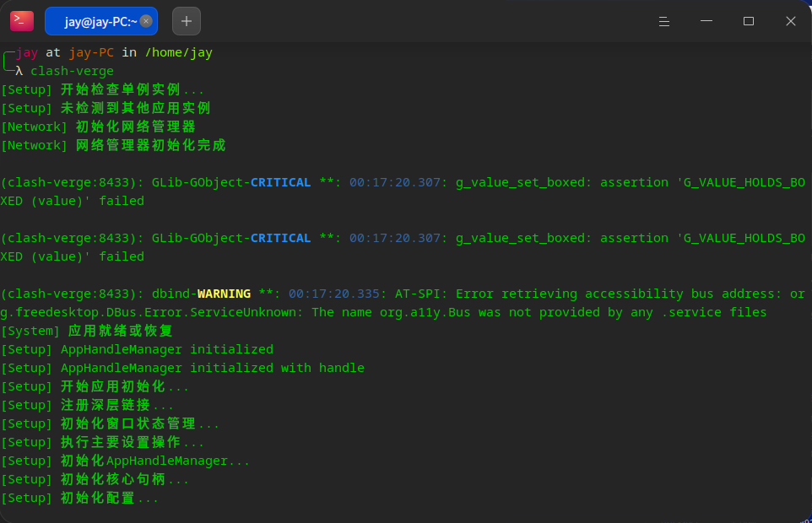Minimize the terminal window
Viewport: 812px width, 523px height.
click(706, 21)
